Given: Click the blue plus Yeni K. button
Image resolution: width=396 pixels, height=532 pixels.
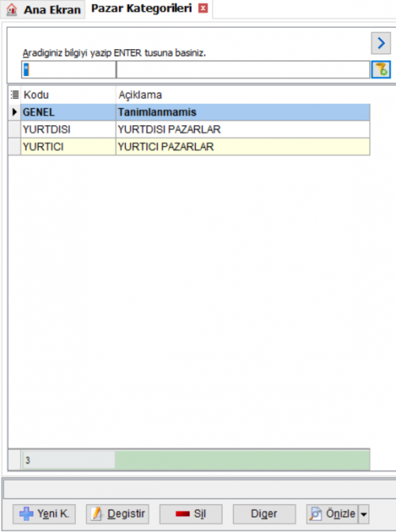Looking at the screenshot, I should [44, 514].
